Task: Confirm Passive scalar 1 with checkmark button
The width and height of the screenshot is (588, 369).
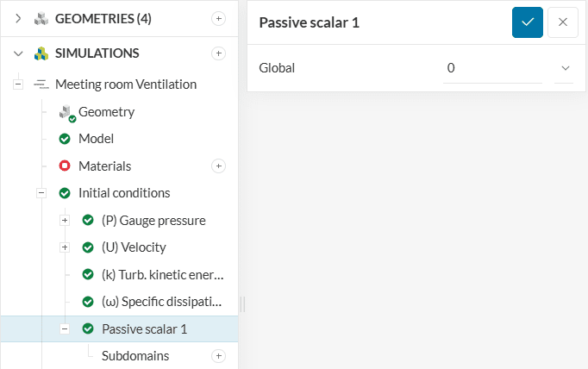Action: pos(527,22)
